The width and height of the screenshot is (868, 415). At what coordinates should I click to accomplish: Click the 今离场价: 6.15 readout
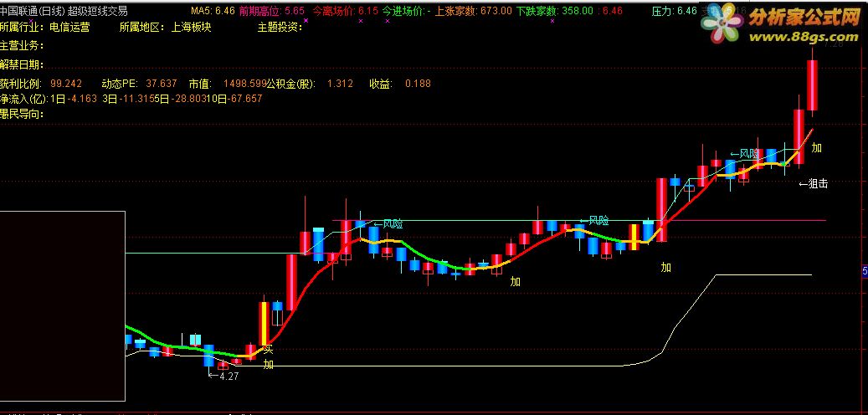346,11
